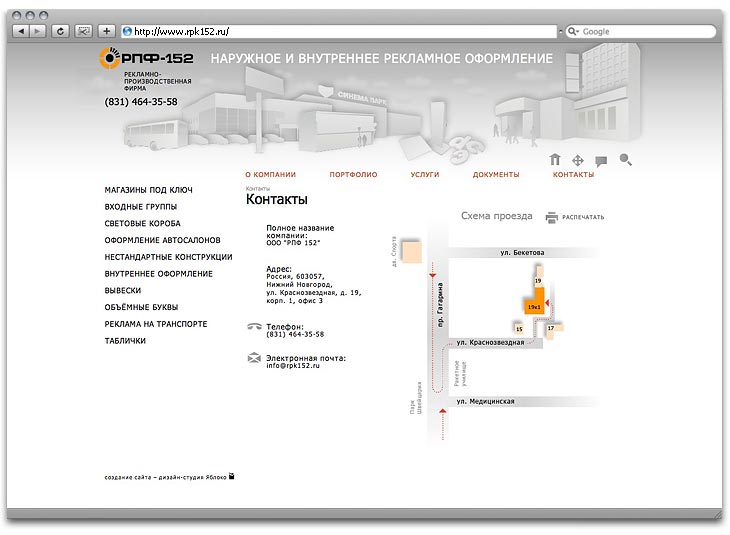Open the sitemap cross-arrows icon
The image size is (730, 535).
(x=578, y=160)
